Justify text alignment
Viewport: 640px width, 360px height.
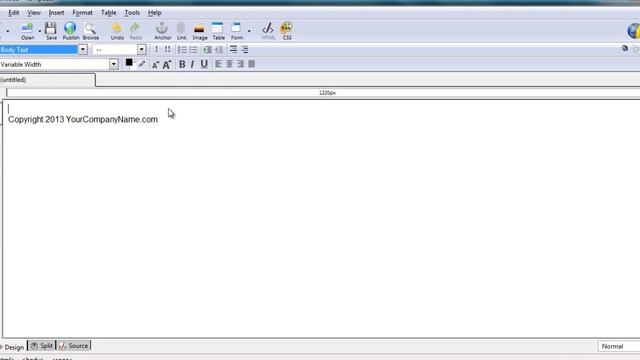coord(251,64)
